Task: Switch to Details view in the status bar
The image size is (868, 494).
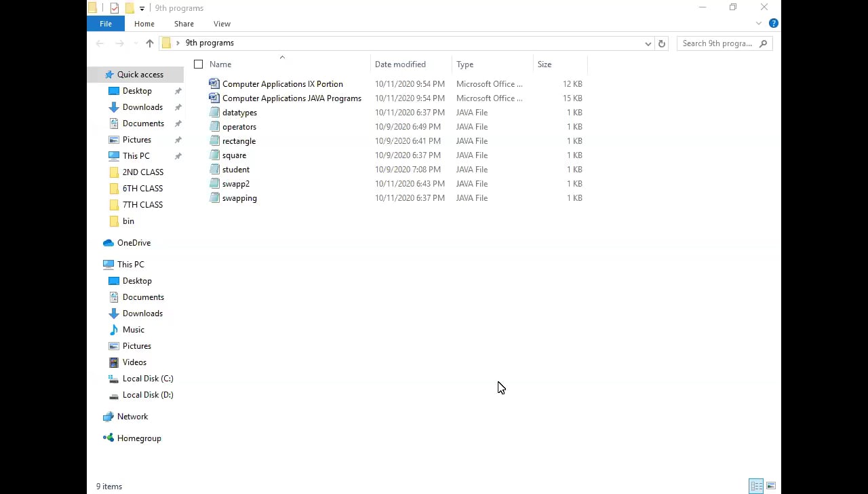Action: click(756, 486)
